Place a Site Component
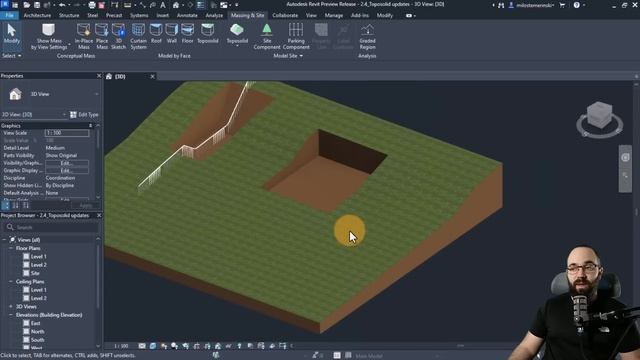This screenshot has width=640, height=360. pos(267,36)
